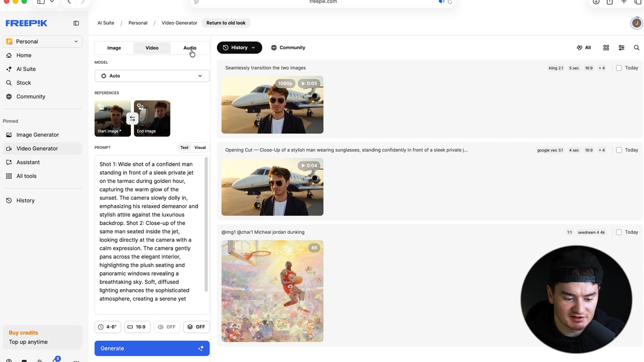Open AI Suite from the sidebar
The width and height of the screenshot is (644, 362).
pos(26,69)
